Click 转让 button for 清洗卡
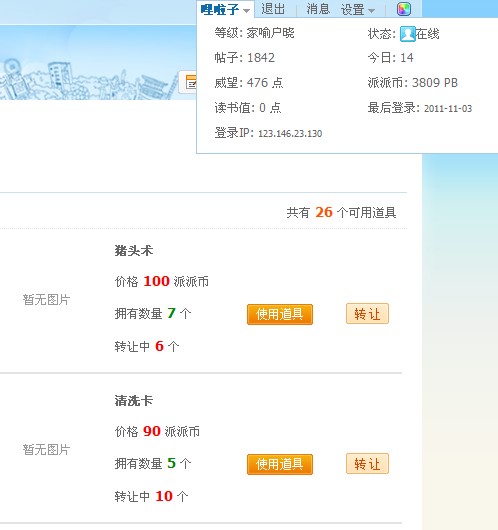 tap(367, 464)
